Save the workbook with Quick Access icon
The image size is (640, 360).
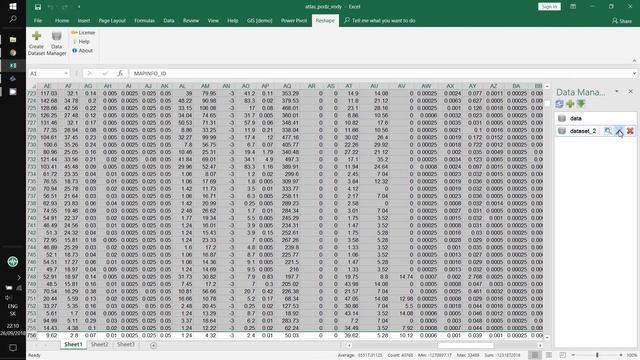point(38,7)
